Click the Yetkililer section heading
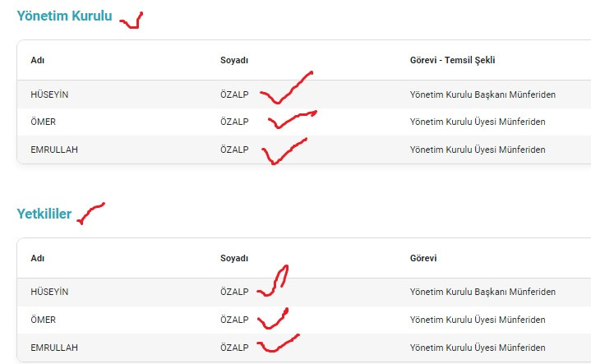The height and width of the screenshot is (364, 591). click(44, 214)
